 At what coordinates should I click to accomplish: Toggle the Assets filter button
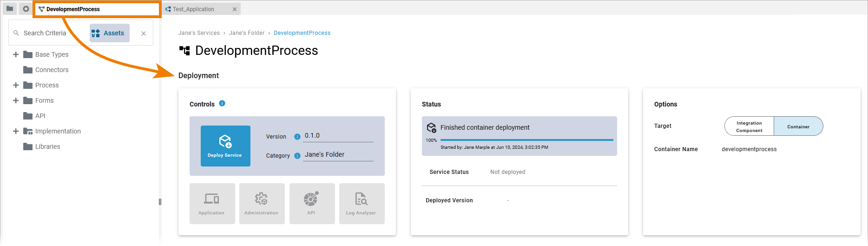pos(109,33)
